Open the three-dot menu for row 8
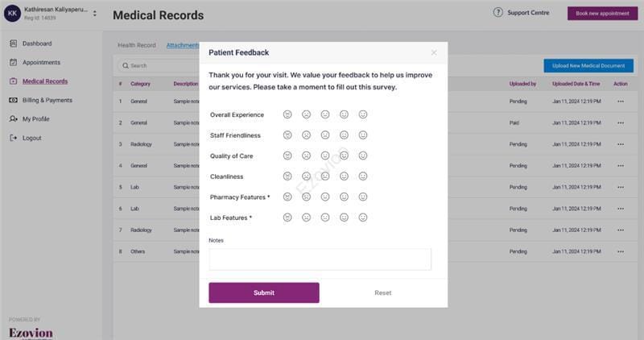This screenshot has height=340, width=644. pos(620,251)
